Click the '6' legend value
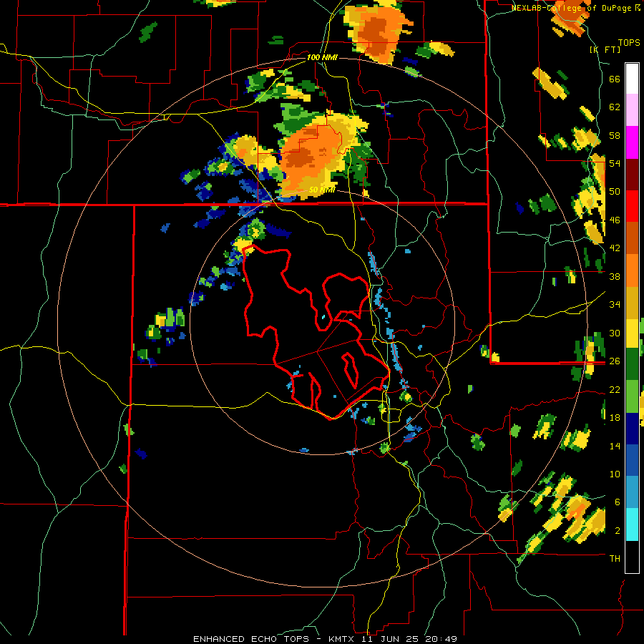The image size is (644, 644). (618, 502)
